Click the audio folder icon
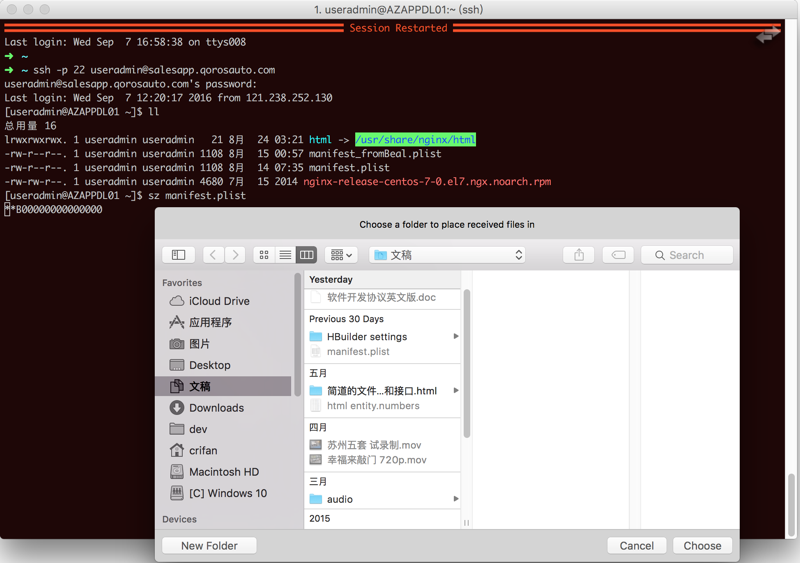The width and height of the screenshot is (800, 563). [x=316, y=499]
